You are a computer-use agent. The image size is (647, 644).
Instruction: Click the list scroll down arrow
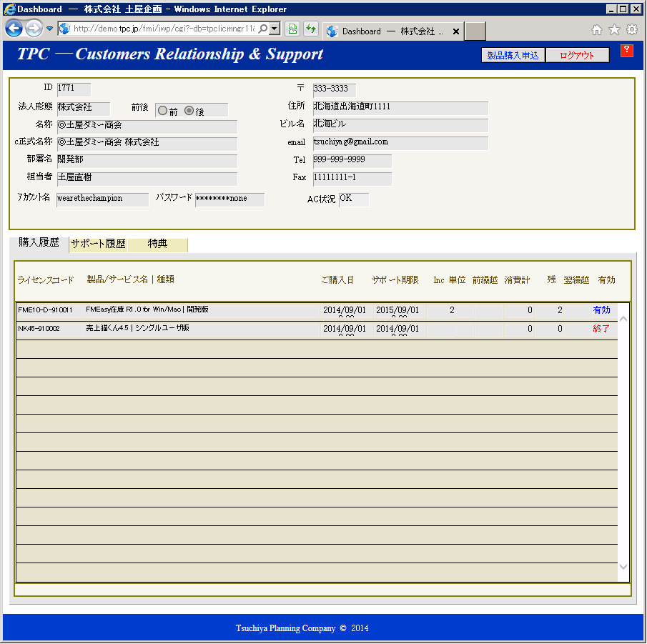tap(623, 567)
